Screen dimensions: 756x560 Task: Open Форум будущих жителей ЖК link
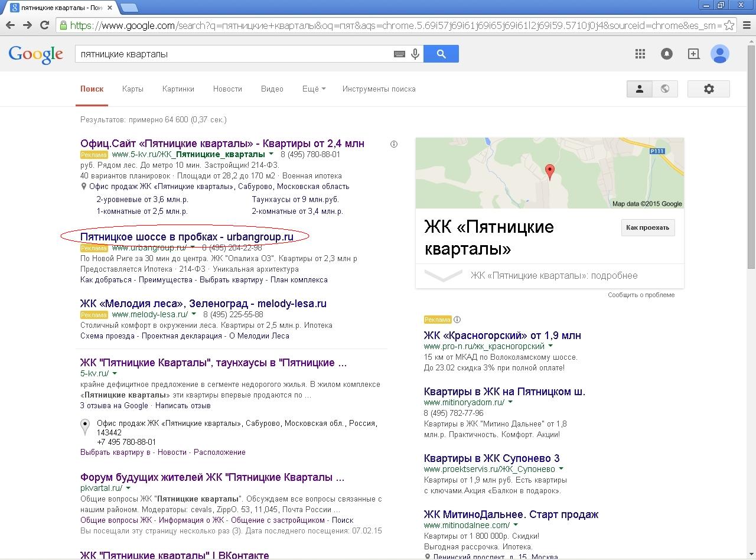pyautogui.click(x=212, y=477)
